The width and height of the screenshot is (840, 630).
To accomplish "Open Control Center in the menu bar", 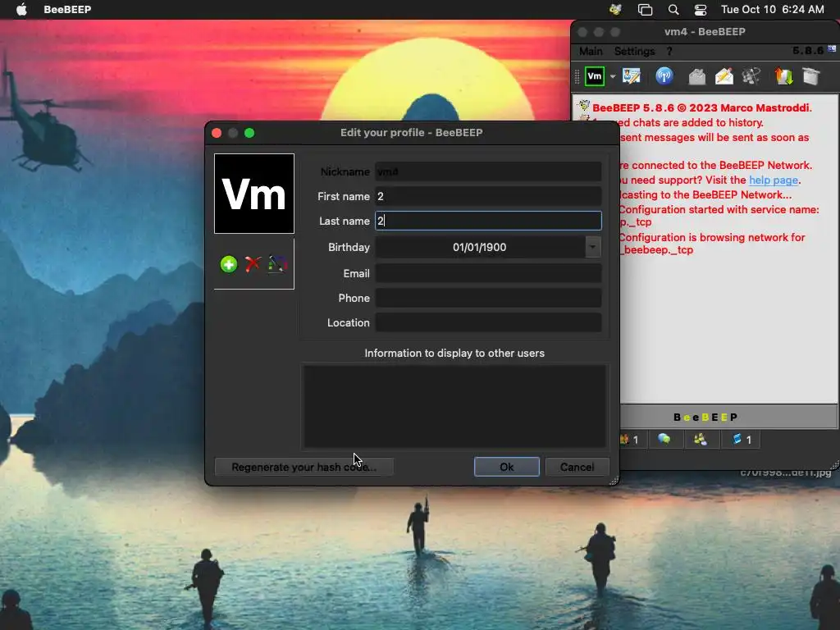I will (701, 9).
